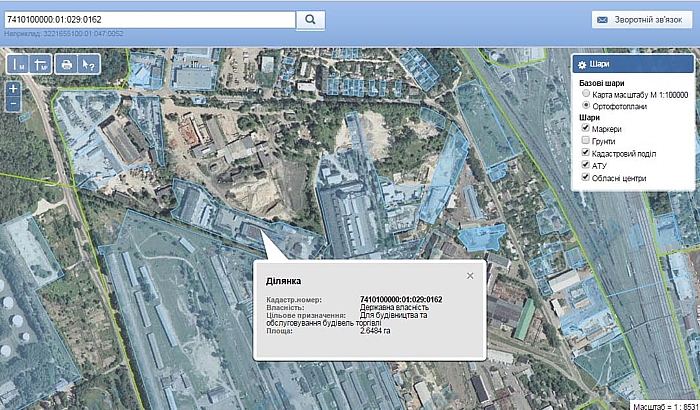Uncheck the Кадастровий поділ layer
Screen dimensions: 700x410
click(x=586, y=153)
